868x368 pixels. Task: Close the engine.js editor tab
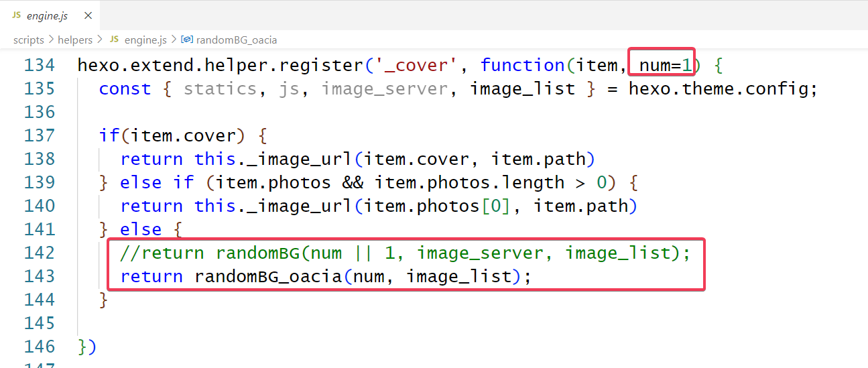(x=88, y=15)
